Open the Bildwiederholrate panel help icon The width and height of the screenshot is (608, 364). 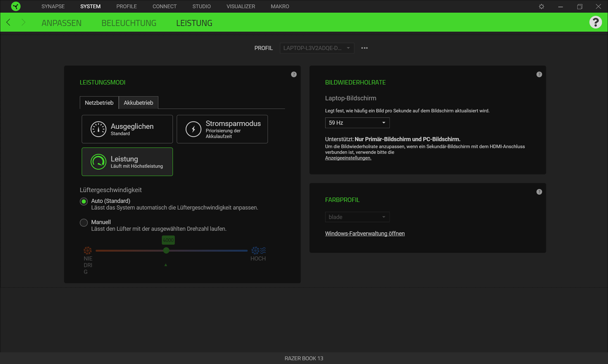539,74
